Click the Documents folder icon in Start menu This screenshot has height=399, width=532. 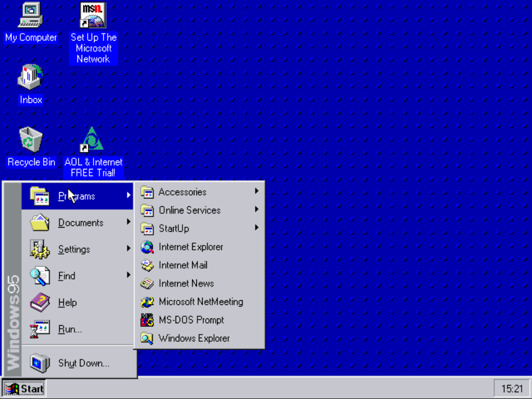(39, 222)
